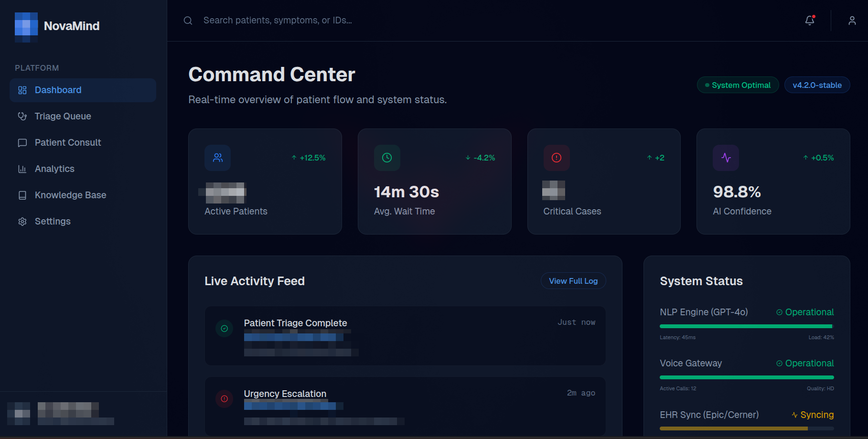The height and width of the screenshot is (439, 868).
Task: Click the 98.8% AI Confidence value
Action: (737, 192)
